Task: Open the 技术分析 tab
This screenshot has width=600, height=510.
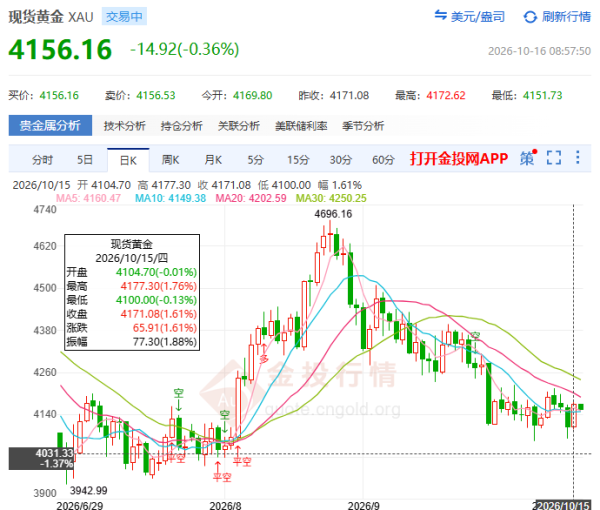Action: [124, 126]
